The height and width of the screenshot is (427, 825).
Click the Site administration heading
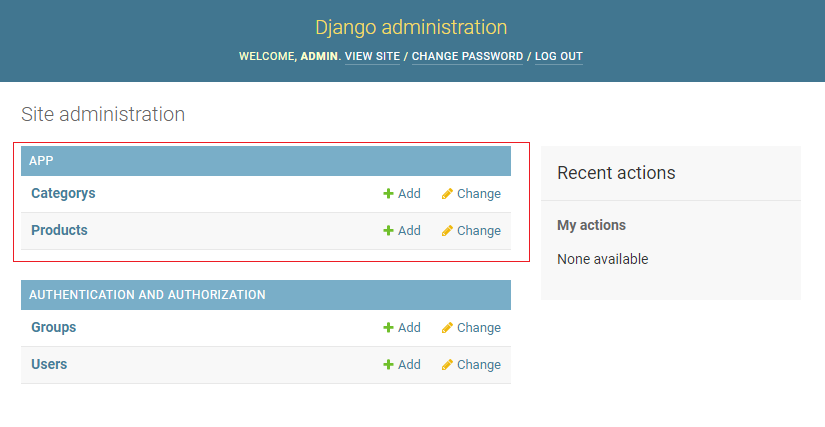click(103, 114)
